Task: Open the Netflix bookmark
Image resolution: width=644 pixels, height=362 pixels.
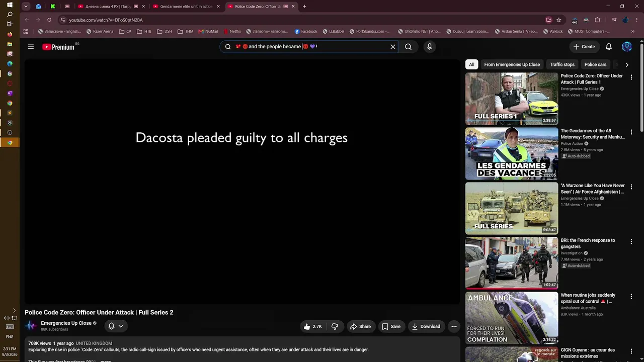Action: [232, 31]
